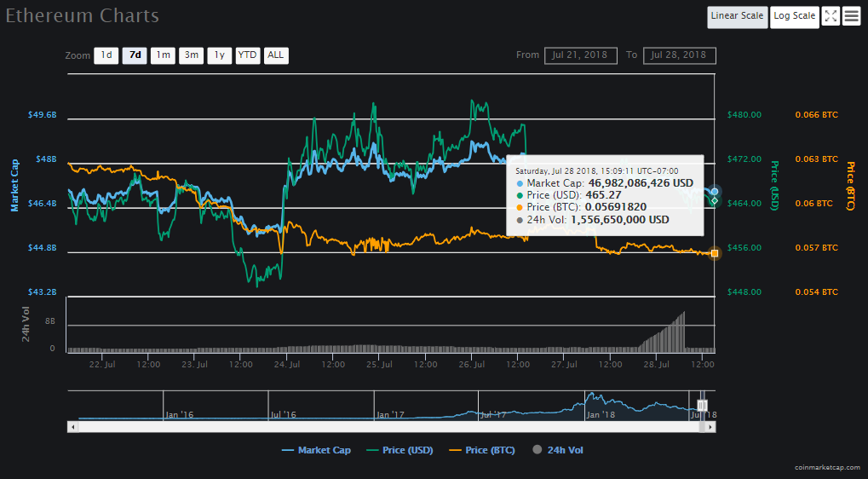Click Jan '18 in the navigator

click(600, 415)
